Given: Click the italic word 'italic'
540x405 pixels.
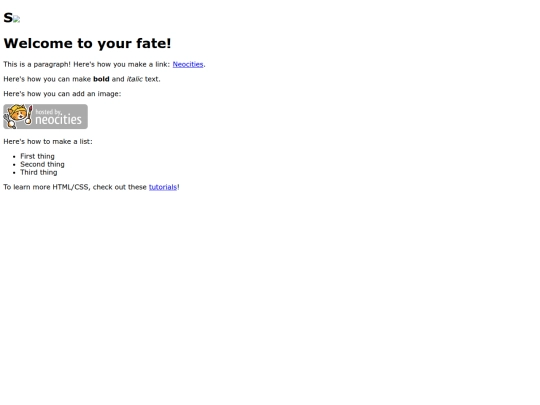Looking at the screenshot, I should [134, 79].
